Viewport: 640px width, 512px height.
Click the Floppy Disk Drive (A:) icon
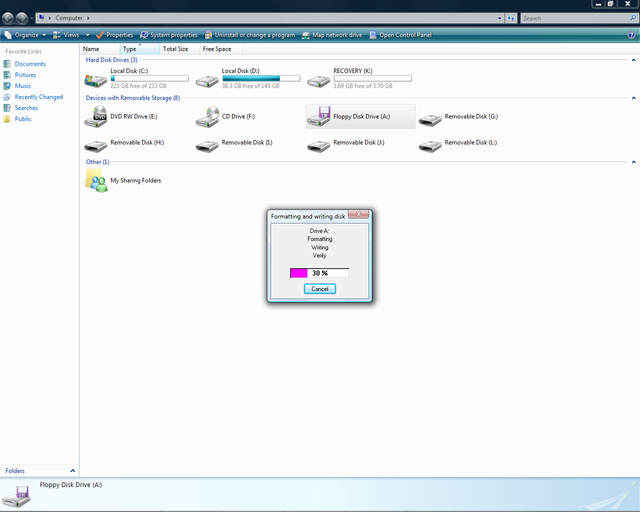(x=319, y=118)
